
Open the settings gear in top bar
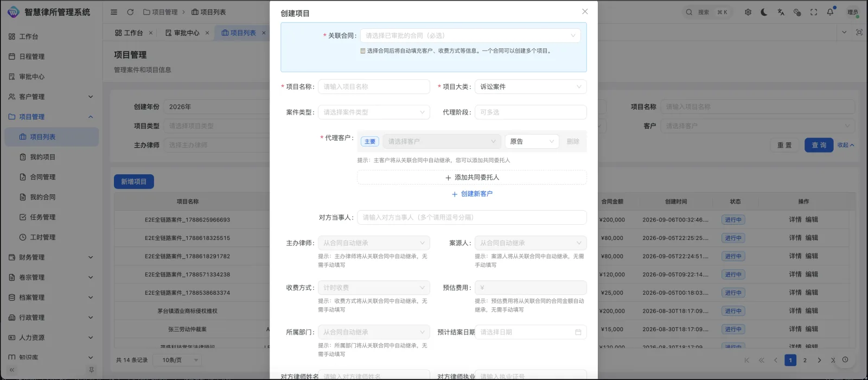coord(748,12)
